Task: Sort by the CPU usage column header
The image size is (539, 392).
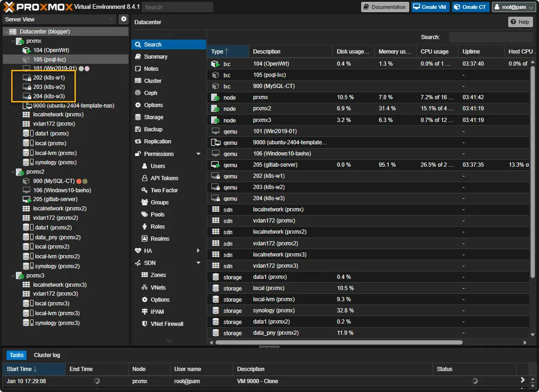Action: click(437, 52)
